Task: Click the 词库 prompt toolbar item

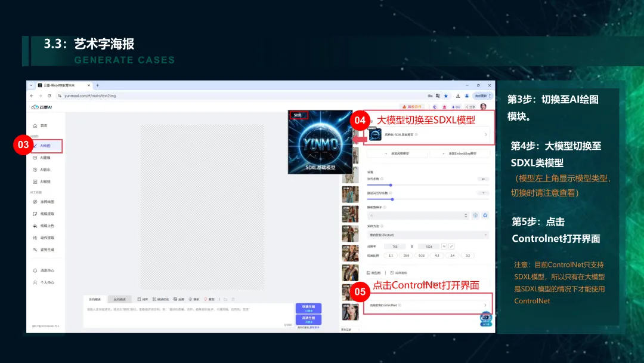Action: pos(143,299)
